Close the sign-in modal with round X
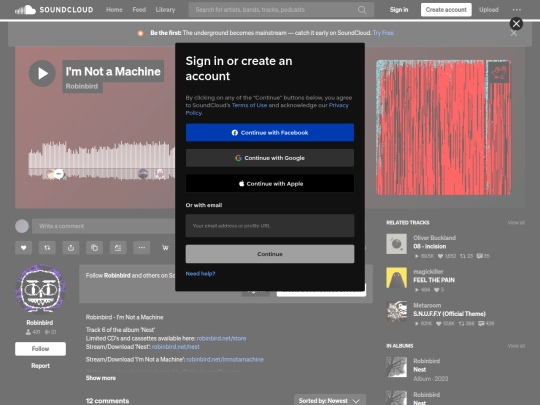540x405 pixels. (x=516, y=23)
